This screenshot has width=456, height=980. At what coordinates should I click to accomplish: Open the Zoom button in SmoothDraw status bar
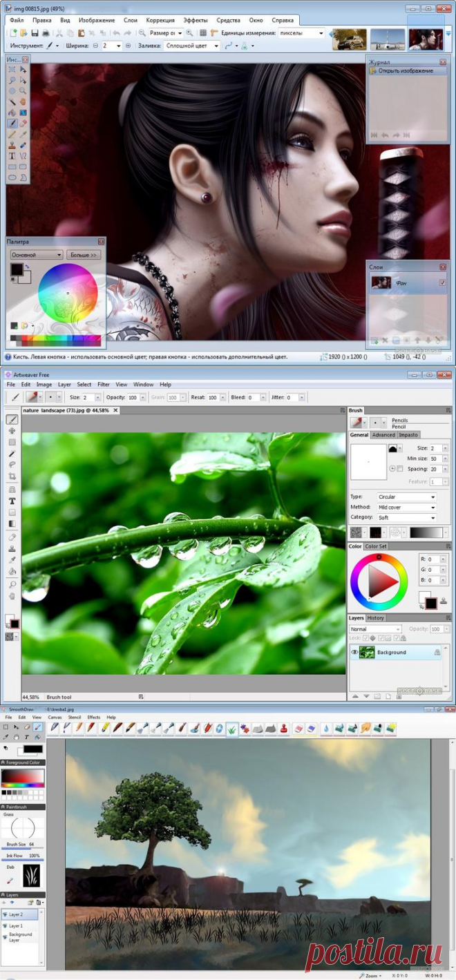(x=371, y=976)
